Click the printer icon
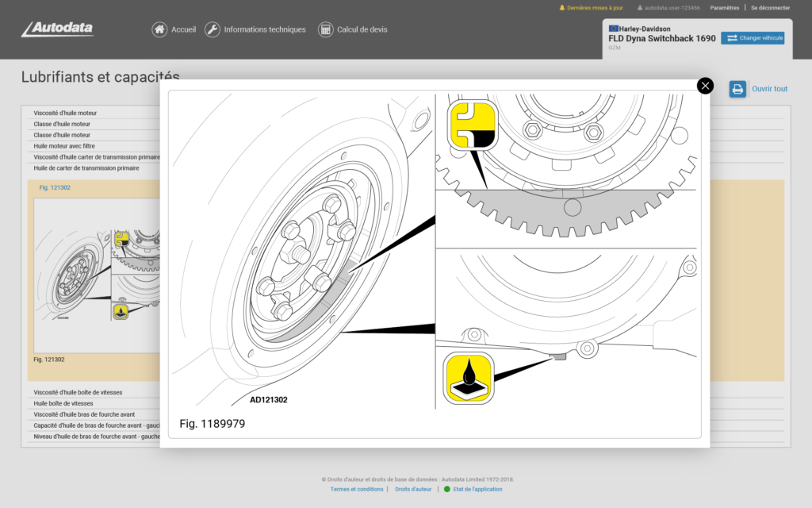Screen dimensions: 812x508 point(737,89)
